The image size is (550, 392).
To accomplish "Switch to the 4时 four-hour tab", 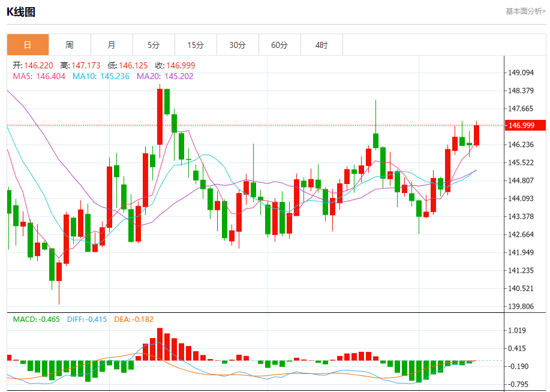I will pos(321,45).
